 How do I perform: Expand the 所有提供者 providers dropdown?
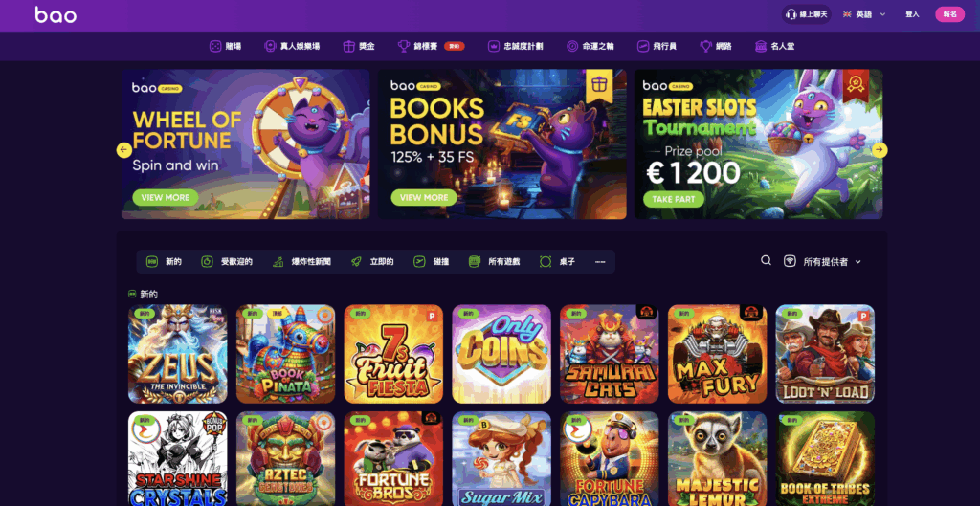click(x=822, y=262)
